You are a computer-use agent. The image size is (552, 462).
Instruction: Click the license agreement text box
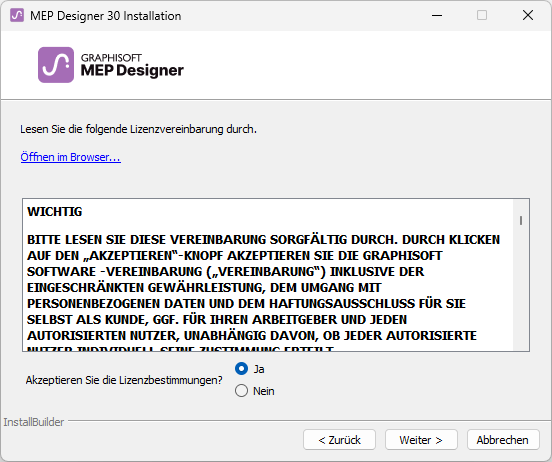point(276,275)
